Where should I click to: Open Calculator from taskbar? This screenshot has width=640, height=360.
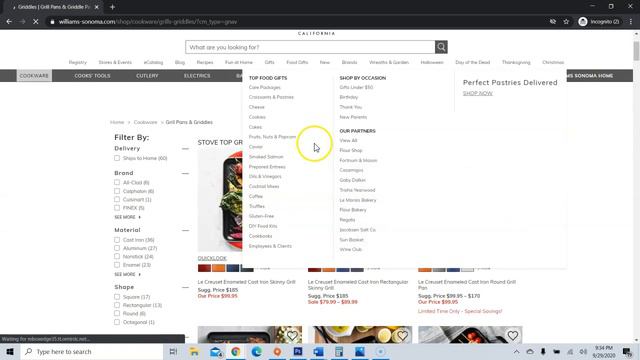tap(339, 351)
